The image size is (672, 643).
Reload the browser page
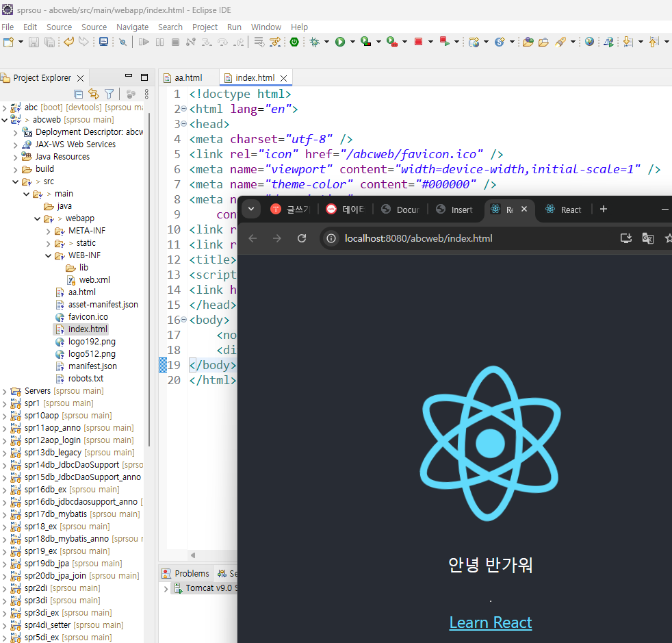click(302, 238)
